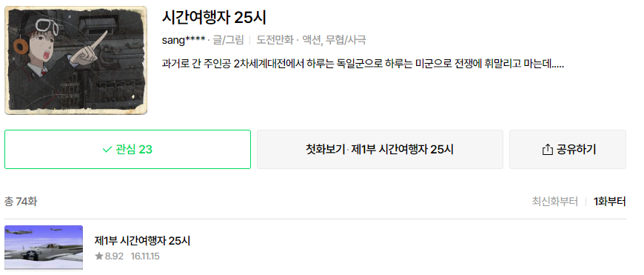Viewport: 644px width, 275px height.
Task: Open the 도전만화 category link
Action: pyautogui.click(x=275, y=40)
